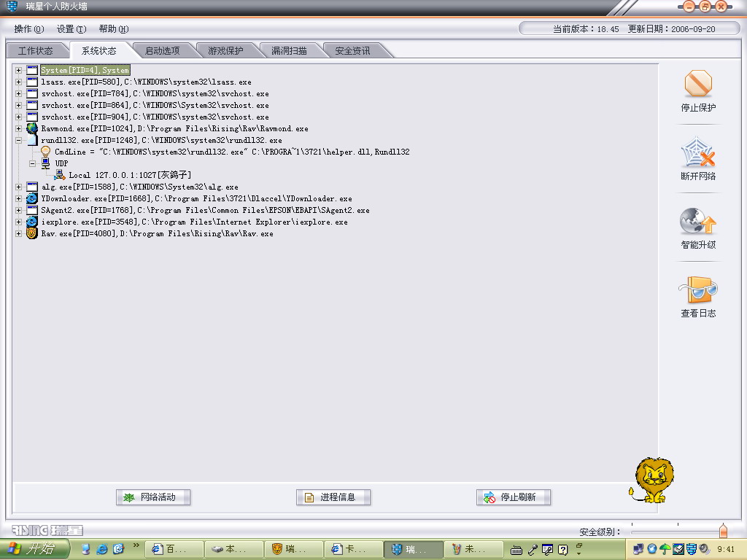This screenshot has height=560, width=747.
Task: Click the microphone icon in language bar
Action: pos(533,550)
